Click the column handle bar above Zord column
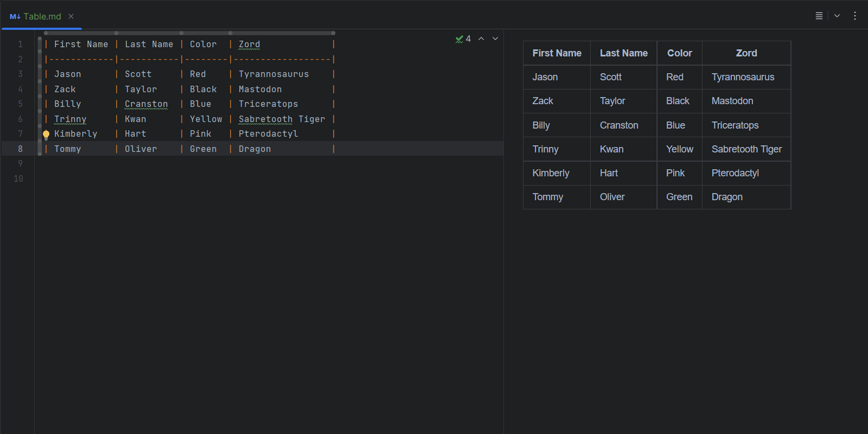 click(282, 33)
